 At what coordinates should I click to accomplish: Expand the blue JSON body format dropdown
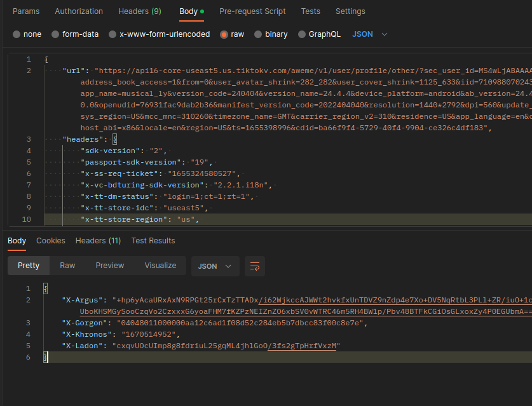[x=369, y=34]
